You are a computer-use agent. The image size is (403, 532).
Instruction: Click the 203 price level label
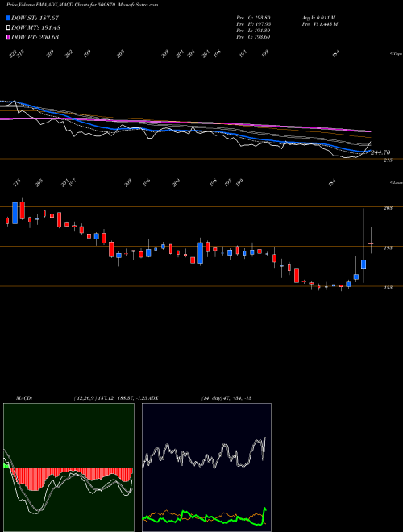coord(388,208)
